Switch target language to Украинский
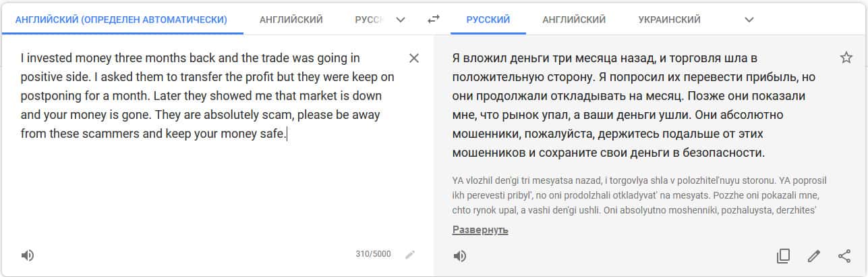Image resolution: width=868 pixels, height=277 pixels. click(x=669, y=20)
